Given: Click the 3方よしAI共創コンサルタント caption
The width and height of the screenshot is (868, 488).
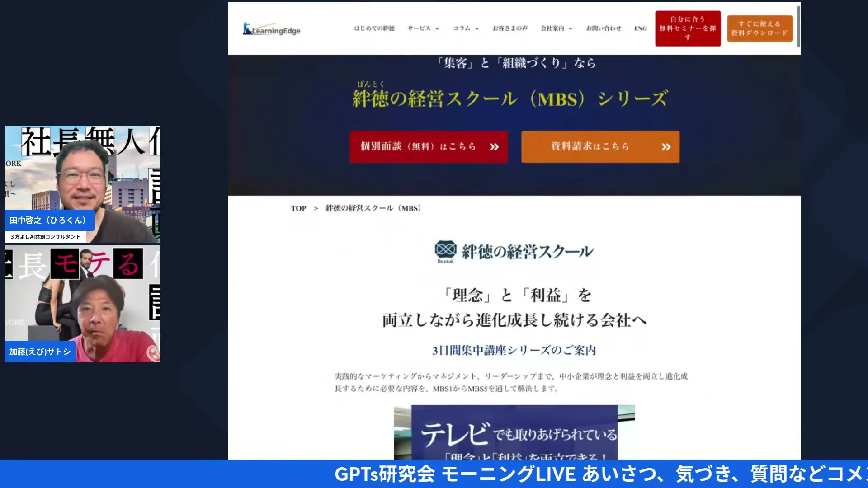Looking at the screenshot, I should click(x=45, y=237).
